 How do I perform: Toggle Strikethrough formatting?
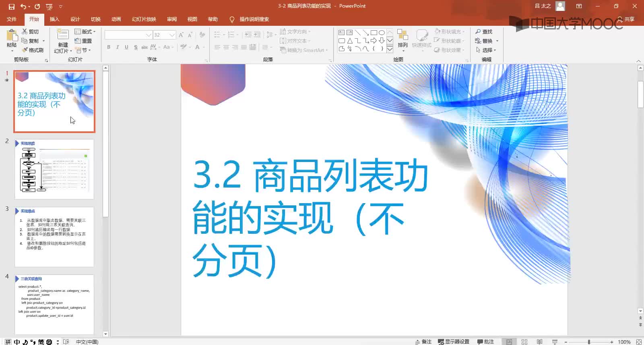point(144,47)
